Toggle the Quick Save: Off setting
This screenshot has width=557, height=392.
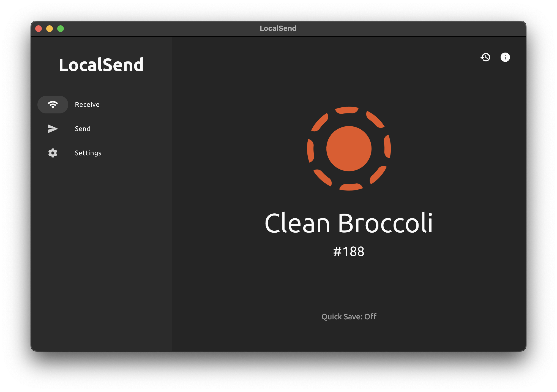pos(349,317)
